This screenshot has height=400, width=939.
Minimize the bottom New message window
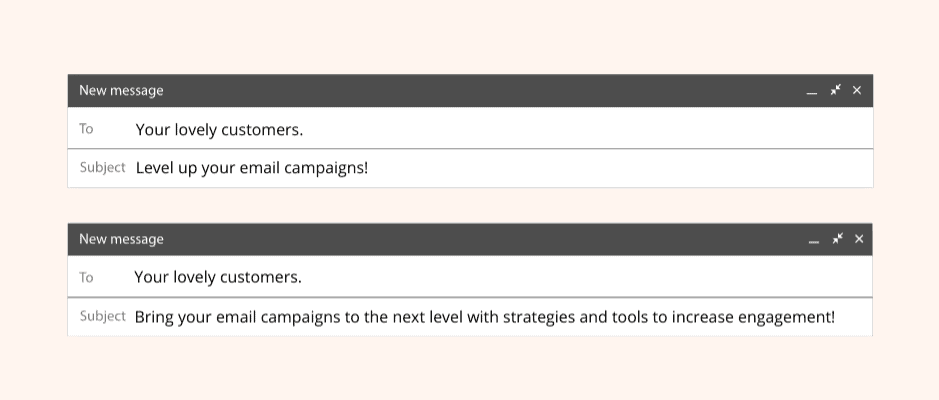coord(813,241)
